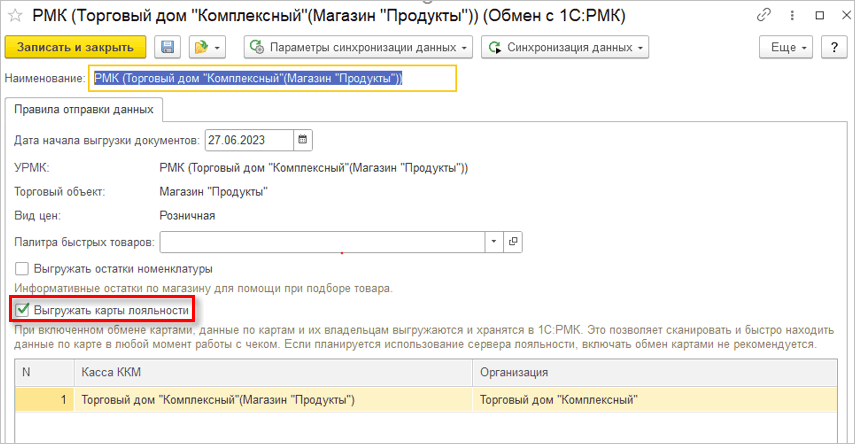Uncheck "Выгружать карты лояльности" checkbox
Viewport: 855px width, 444px height.
point(22,310)
